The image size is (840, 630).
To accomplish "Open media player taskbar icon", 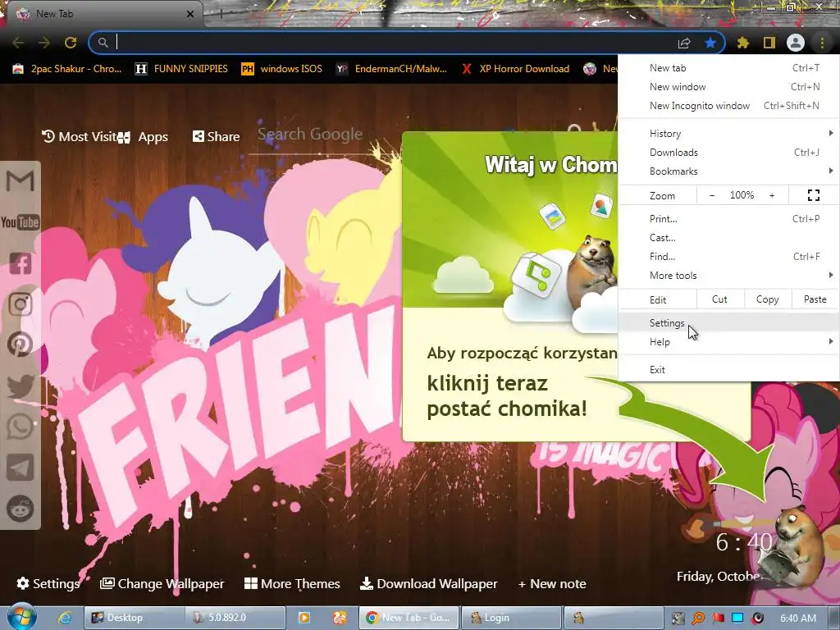I will click(304, 618).
